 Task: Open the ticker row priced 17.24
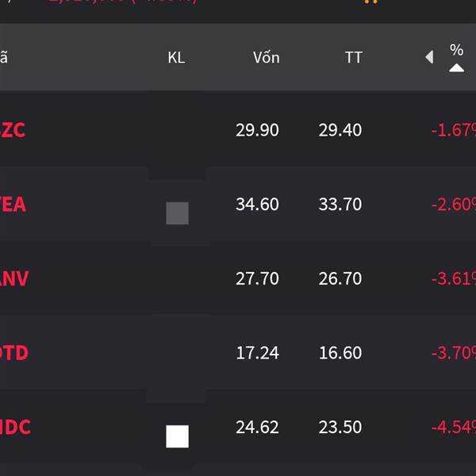click(14, 353)
